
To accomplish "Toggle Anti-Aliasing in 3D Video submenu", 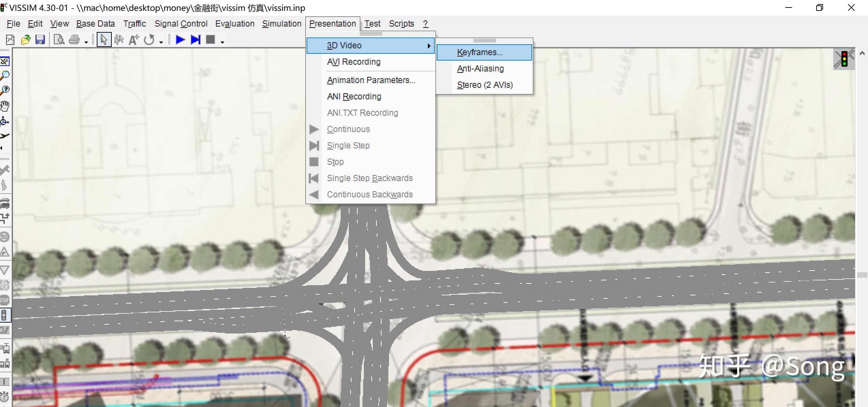I will point(480,69).
